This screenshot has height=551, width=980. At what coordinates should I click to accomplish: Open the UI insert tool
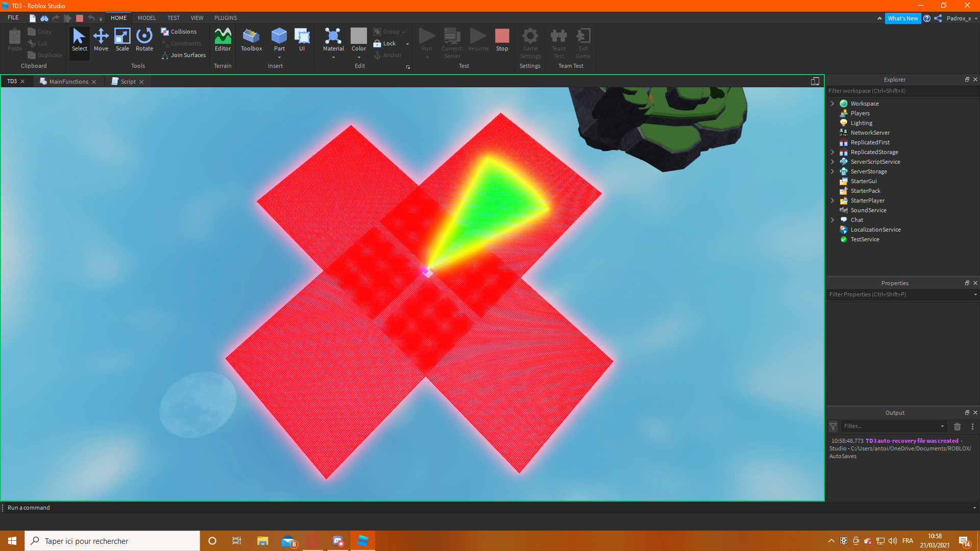coord(302,40)
